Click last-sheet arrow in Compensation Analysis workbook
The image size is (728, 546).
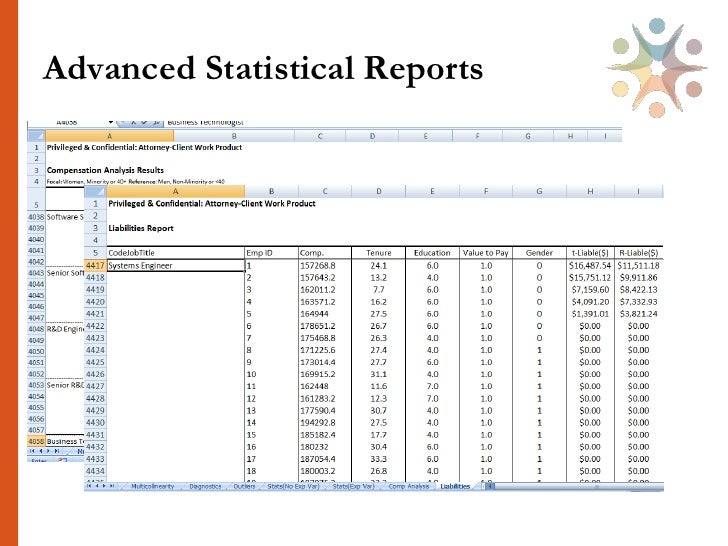point(57,451)
